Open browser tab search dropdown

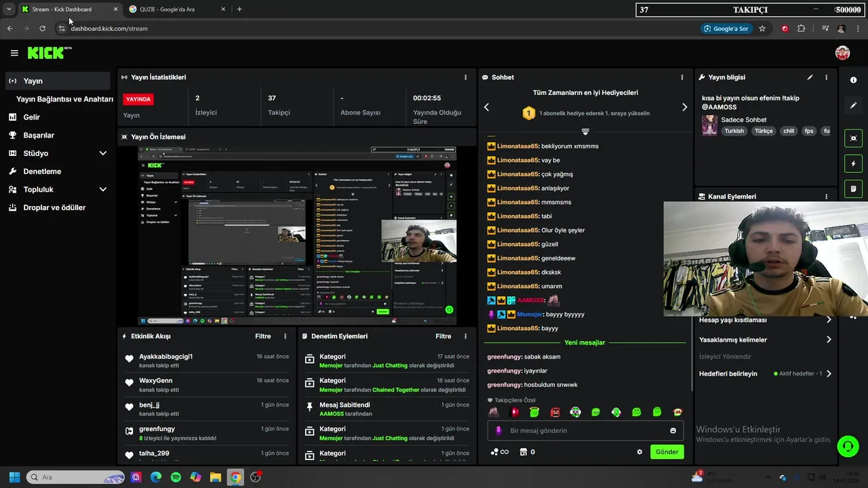(8, 9)
